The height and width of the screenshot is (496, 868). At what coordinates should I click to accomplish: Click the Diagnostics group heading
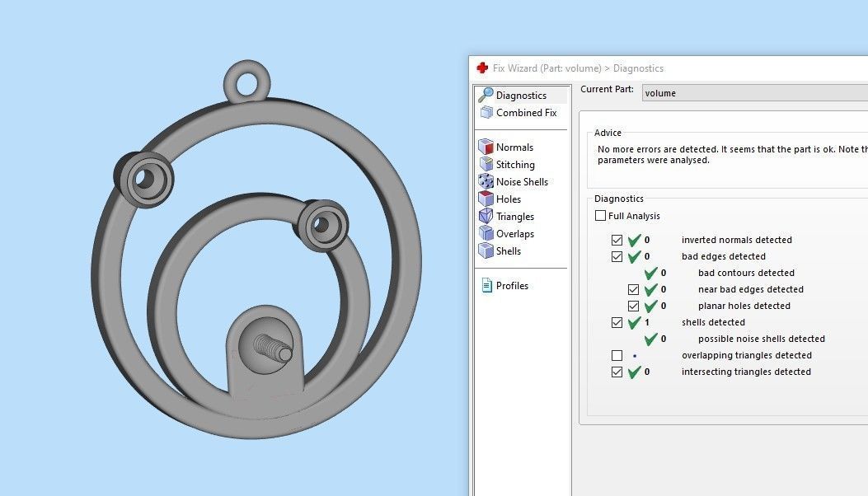pyautogui.click(x=618, y=199)
